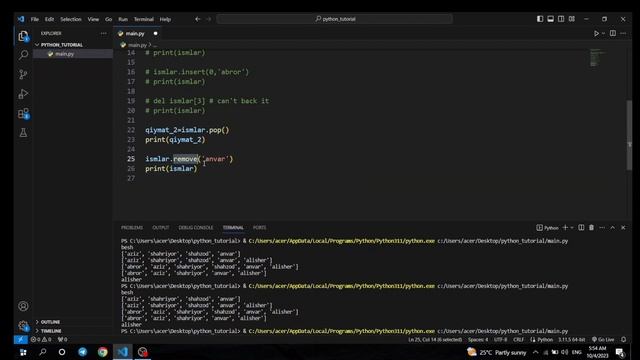Toggle the bottom panel layout icon
Viewport: 640px width, 360px height.
(x=551, y=19)
